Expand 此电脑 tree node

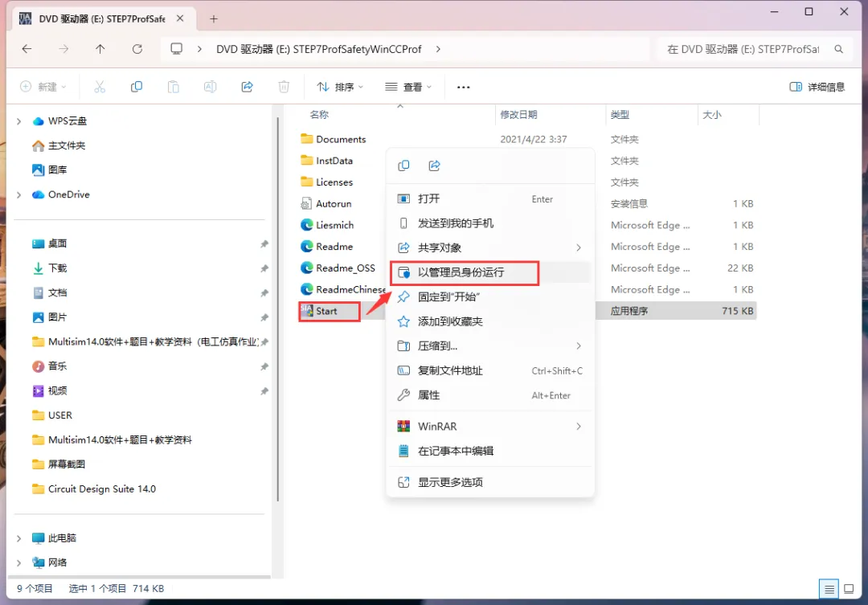pos(18,538)
